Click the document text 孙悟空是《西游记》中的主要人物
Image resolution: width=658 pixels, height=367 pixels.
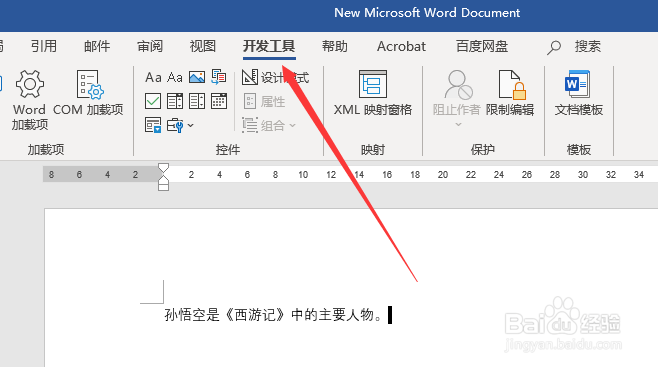(x=273, y=315)
